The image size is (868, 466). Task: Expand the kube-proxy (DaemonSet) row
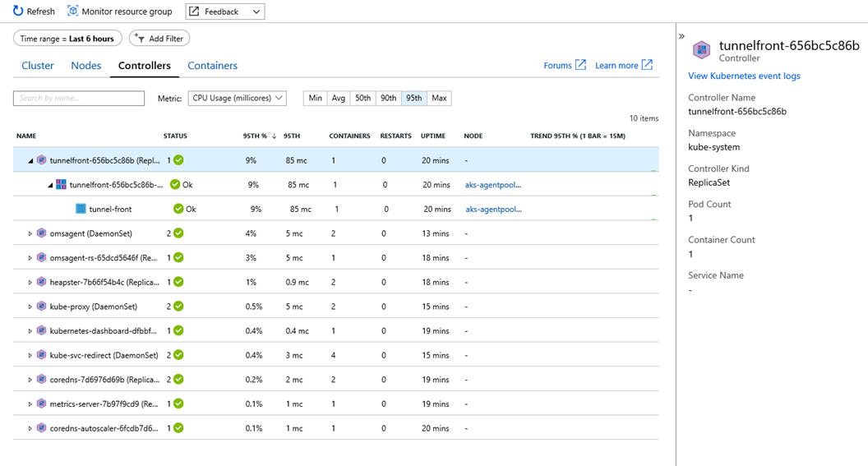click(x=30, y=307)
